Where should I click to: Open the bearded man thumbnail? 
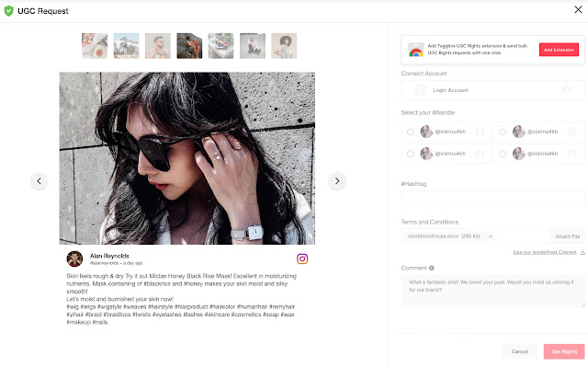click(158, 46)
